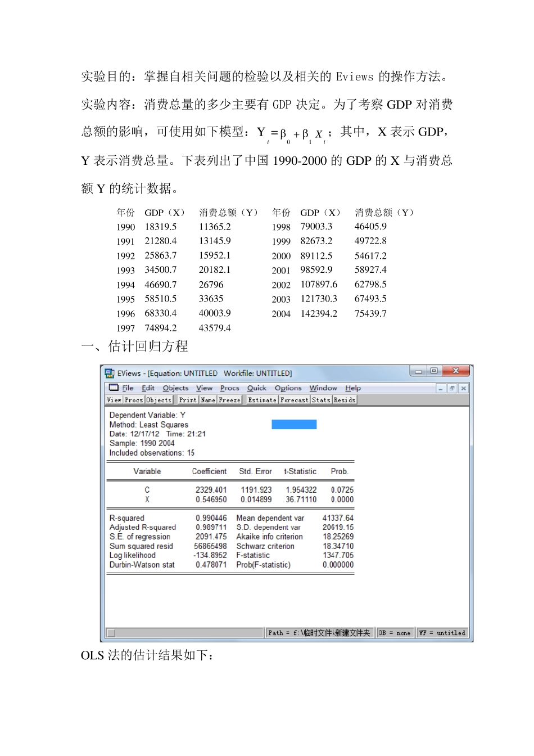
Task: Close the inner equation window
Action: [463, 388]
